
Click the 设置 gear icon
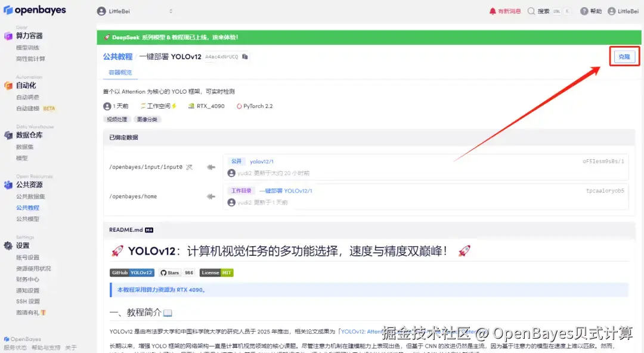coord(8,246)
